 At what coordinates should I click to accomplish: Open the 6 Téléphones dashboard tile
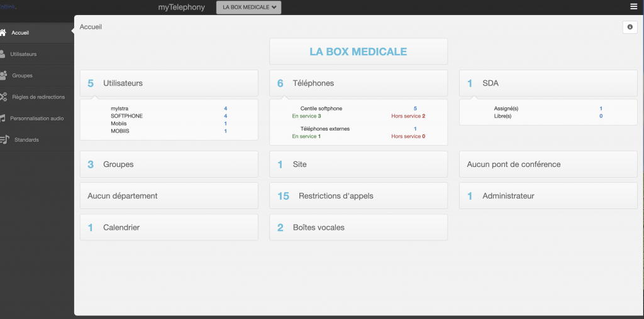point(358,83)
